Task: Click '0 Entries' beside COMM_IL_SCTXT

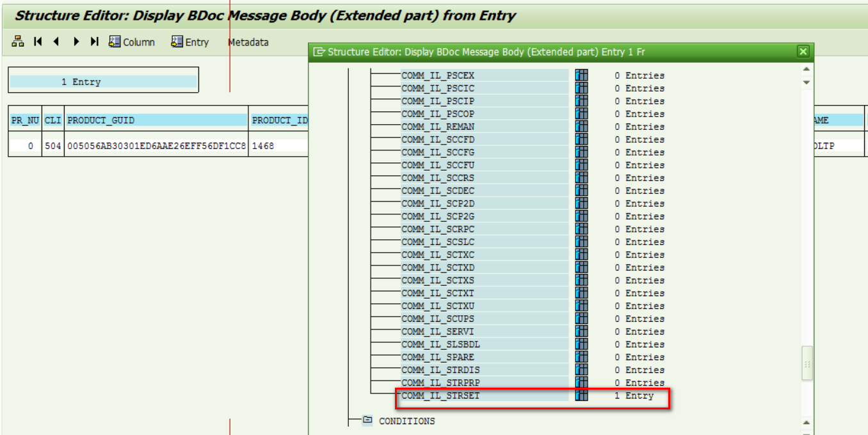Action: pos(639,293)
